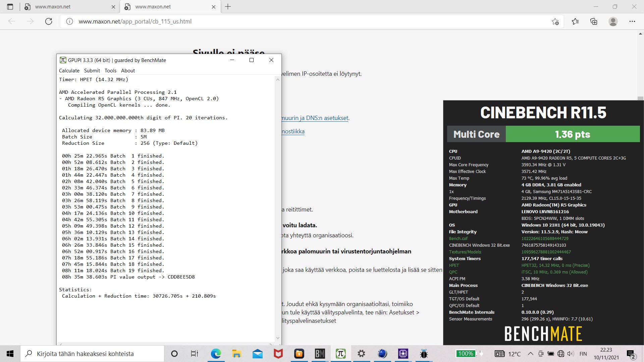644x362 pixels.
Task: Open Task View on the taskbar
Action: 194,354
